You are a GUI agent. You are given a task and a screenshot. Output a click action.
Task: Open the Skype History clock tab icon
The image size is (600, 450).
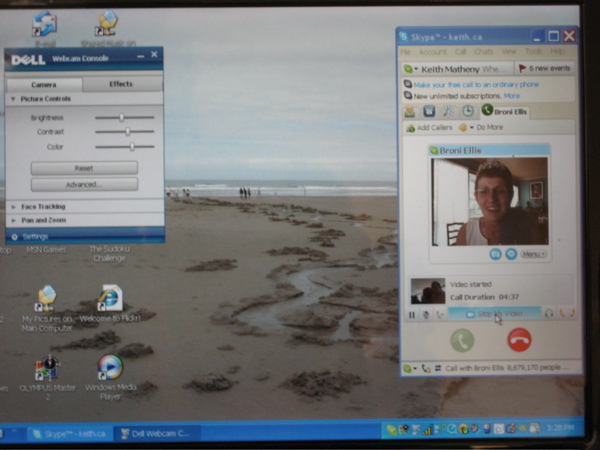468,111
